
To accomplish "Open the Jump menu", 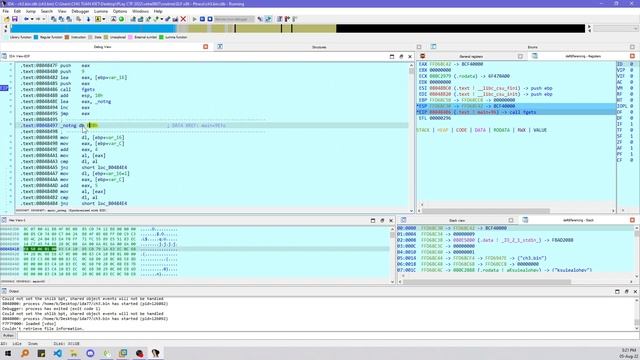I will 31,11.
